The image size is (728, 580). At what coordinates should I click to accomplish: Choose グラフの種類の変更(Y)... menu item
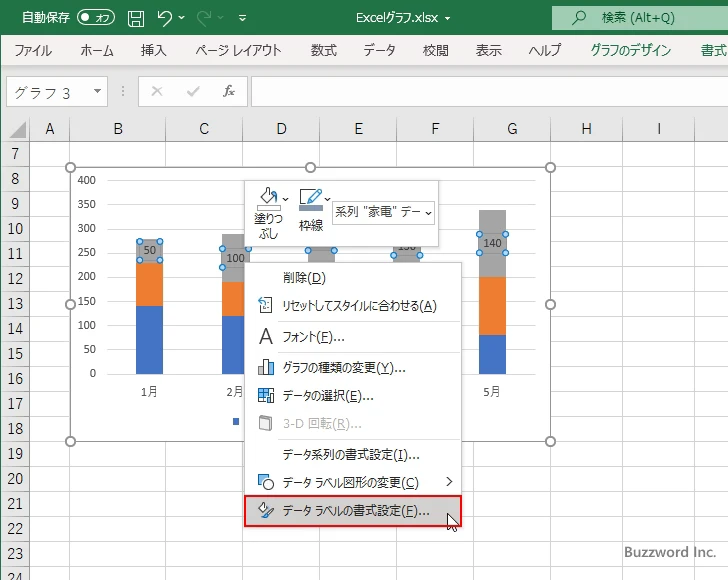pyautogui.click(x=353, y=368)
